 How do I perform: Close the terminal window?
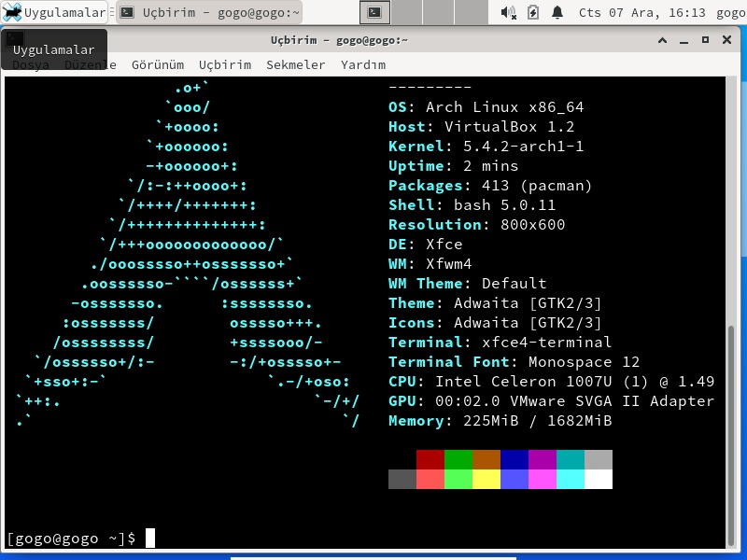(x=727, y=40)
